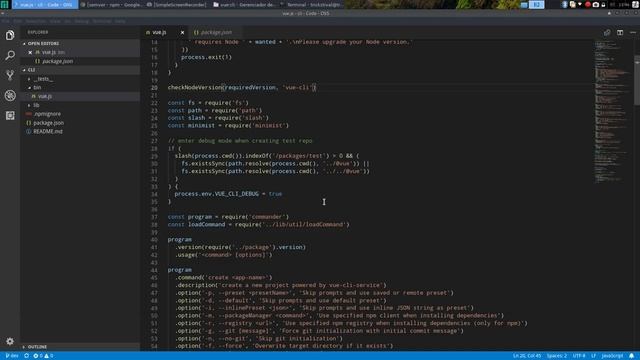Click the red recording tray icon
Viewport: 640px width, 360px height.
[588, 4]
